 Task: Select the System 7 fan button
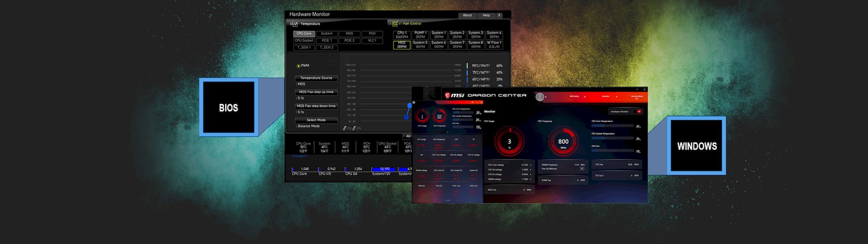(457, 45)
